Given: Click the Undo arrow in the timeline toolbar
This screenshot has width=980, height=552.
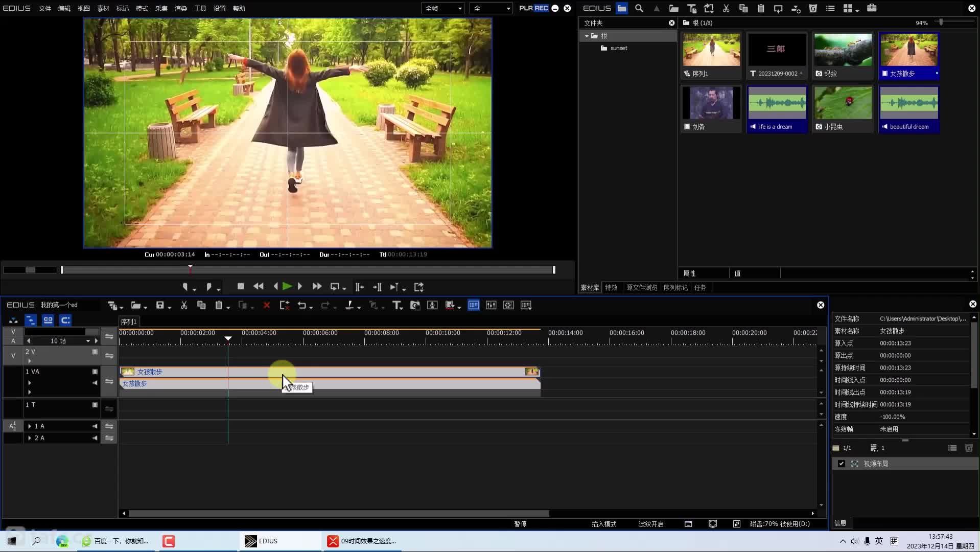Looking at the screenshot, I should pyautogui.click(x=301, y=306).
